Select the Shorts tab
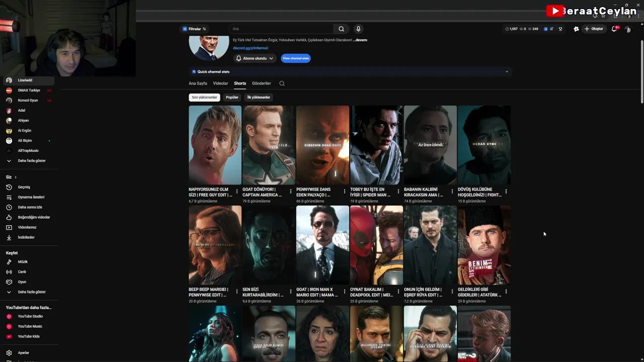This screenshot has width=644, height=362. 240,83
